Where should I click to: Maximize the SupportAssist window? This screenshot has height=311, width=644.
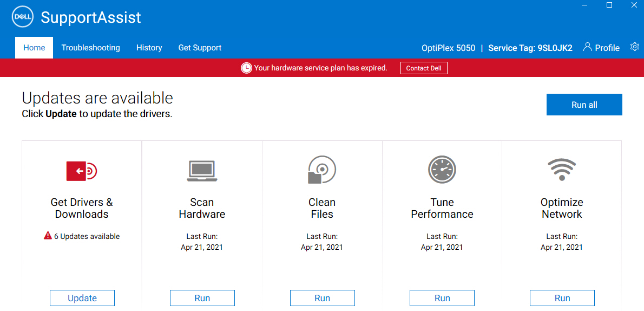point(609,5)
